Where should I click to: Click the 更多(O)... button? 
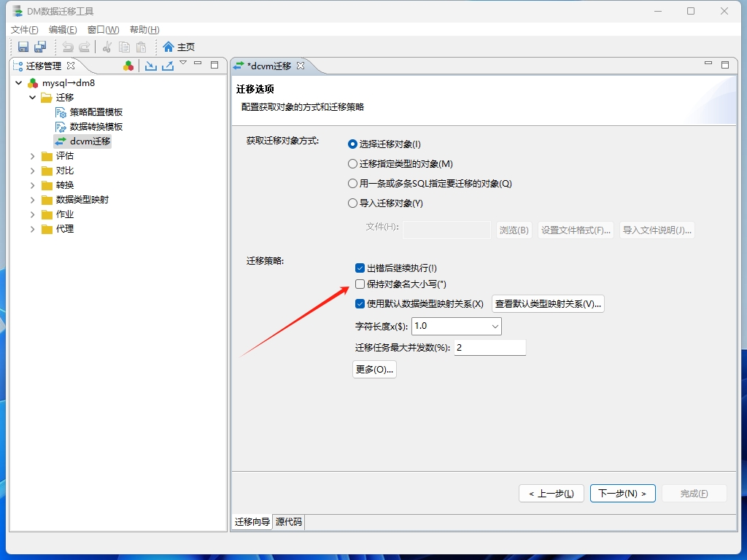(374, 370)
